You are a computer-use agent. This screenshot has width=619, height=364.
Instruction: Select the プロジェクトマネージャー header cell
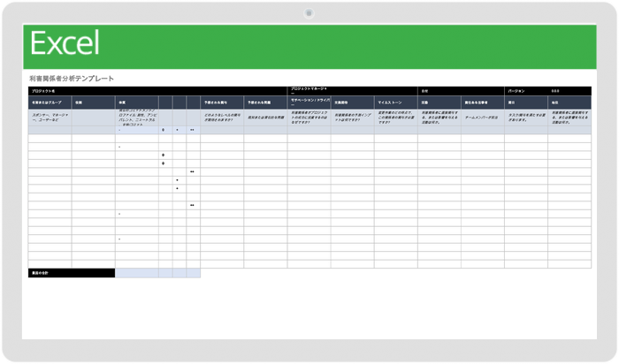coord(352,91)
